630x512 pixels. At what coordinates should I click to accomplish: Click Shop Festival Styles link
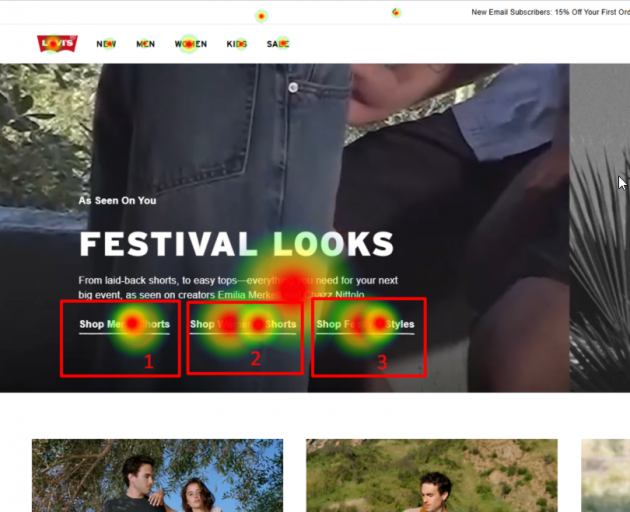point(365,324)
